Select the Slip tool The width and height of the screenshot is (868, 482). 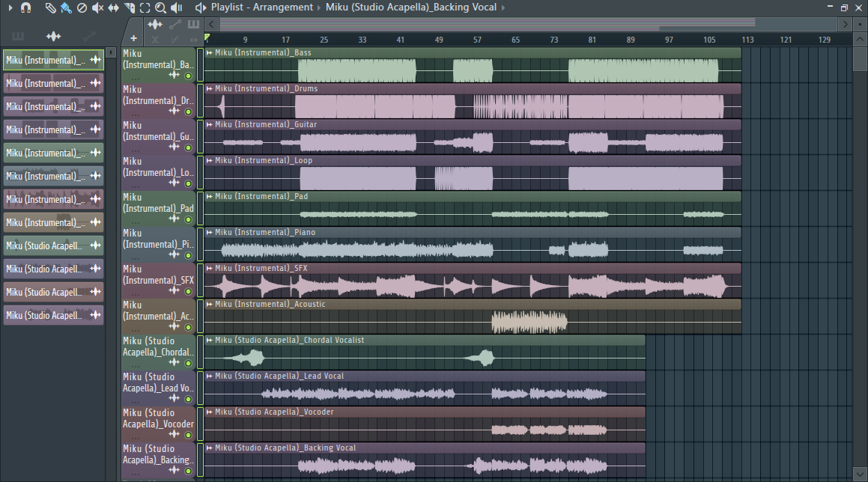point(114,7)
